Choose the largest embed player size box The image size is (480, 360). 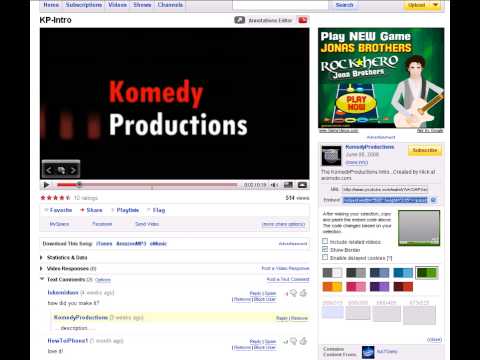coord(419,315)
